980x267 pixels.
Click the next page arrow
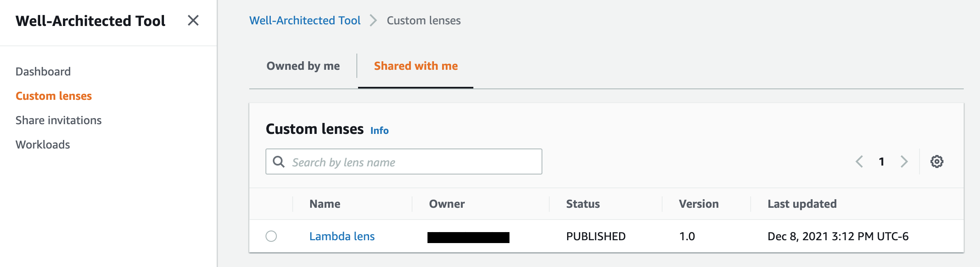[x=904, y=161]
